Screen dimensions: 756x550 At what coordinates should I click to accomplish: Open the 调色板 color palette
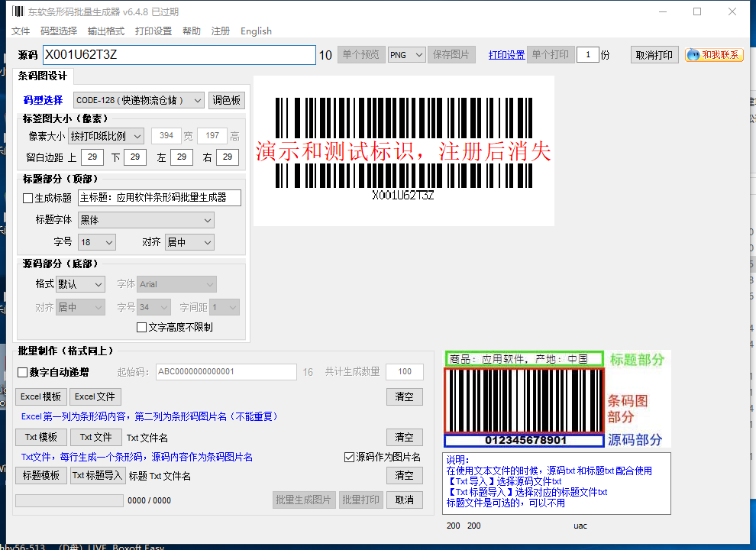click(x=226, y=100)
